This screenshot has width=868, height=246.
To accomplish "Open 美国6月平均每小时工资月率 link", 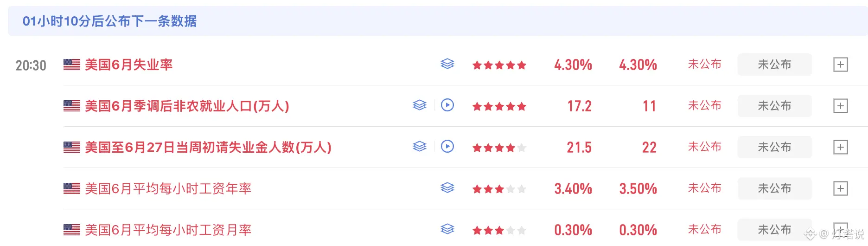I will (x=168, y=230).
